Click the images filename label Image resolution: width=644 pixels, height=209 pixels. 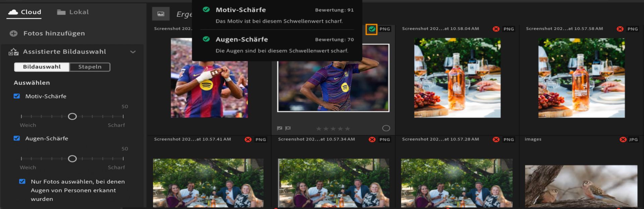[533, 139]
